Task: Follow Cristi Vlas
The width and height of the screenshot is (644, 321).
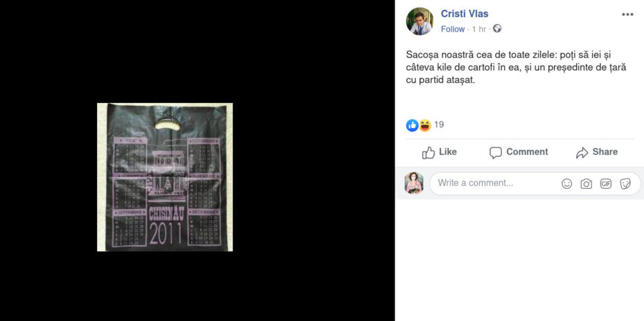Action: coord(453,29)
